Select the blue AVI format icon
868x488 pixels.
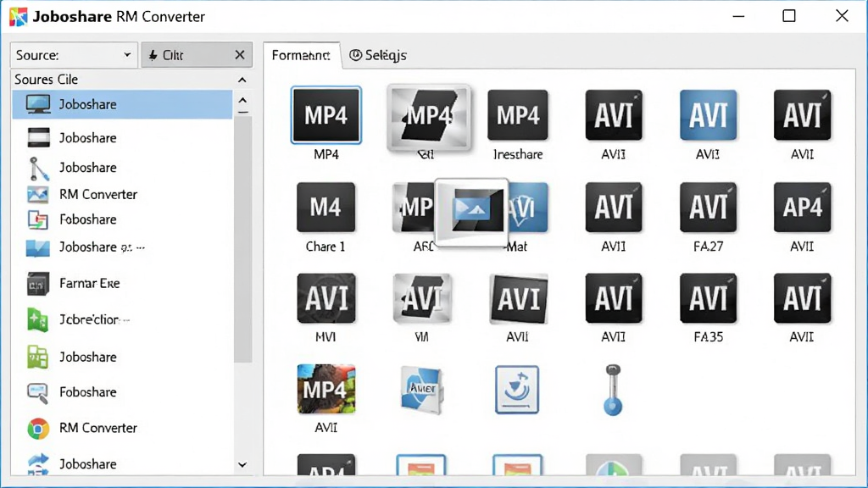pyautogui.click(x=708, y=115)
